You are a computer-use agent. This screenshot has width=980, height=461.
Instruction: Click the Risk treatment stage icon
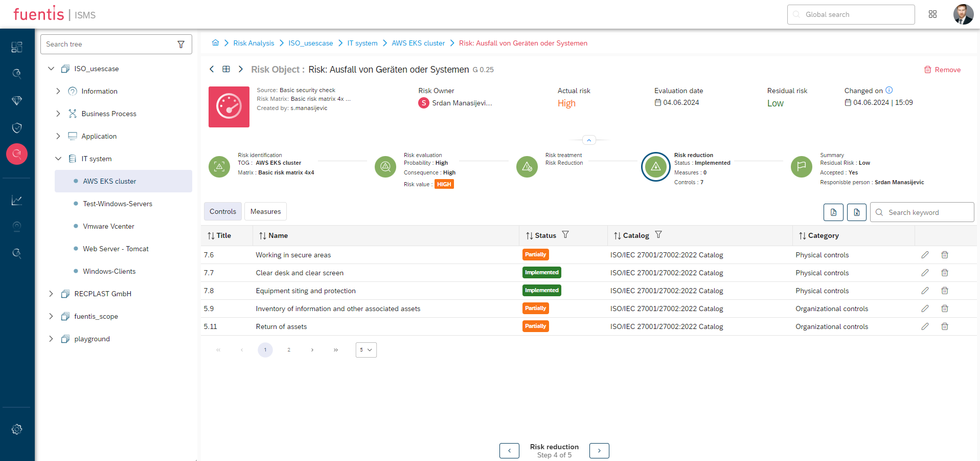tap(527, 166)
